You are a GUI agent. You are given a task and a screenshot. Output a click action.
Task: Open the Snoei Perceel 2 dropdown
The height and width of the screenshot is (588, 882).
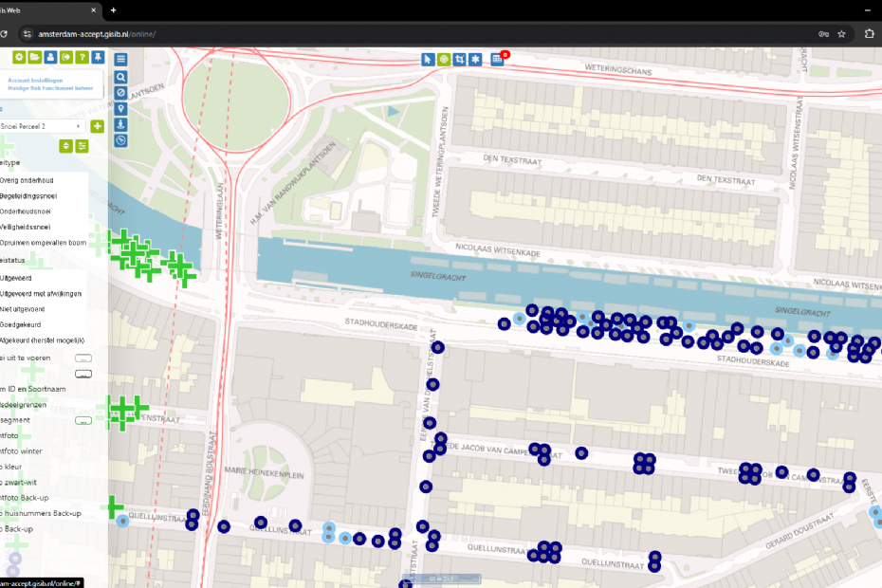42,126
